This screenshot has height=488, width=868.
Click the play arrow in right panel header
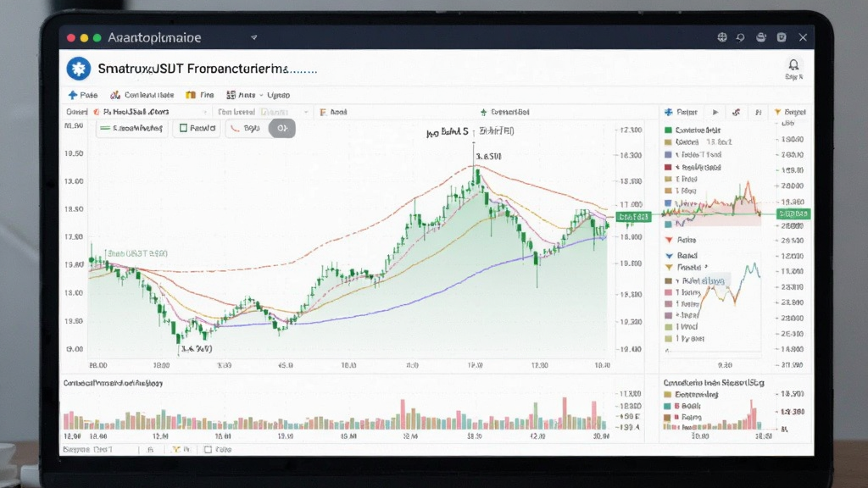click(715, 112)
